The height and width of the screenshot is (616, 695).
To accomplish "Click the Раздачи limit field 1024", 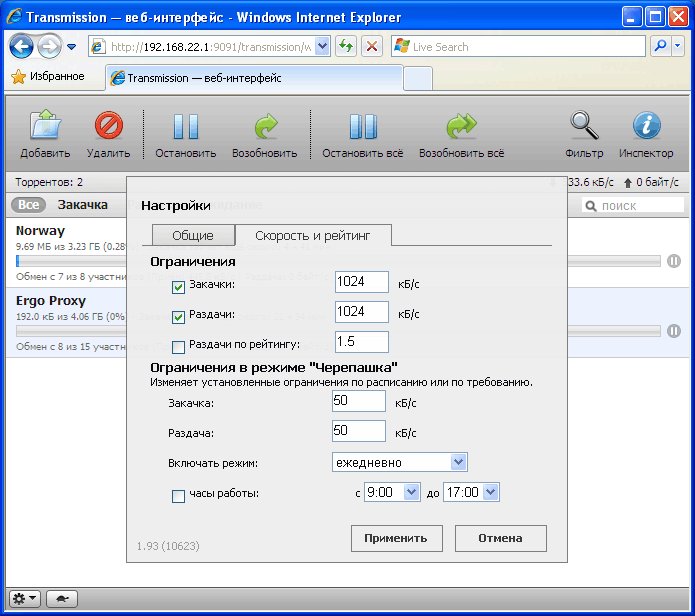I will (x=362, y=312).
